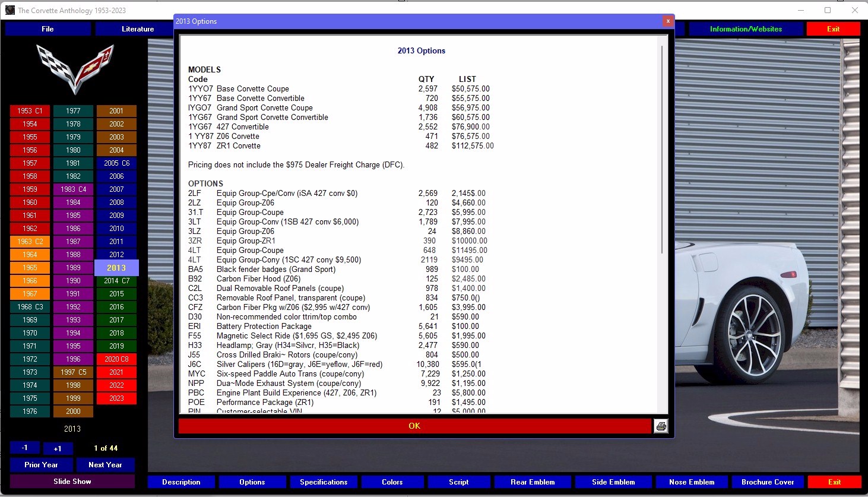Select year 1977
Viewport: 868px width, 497px height.
[73, 111]
